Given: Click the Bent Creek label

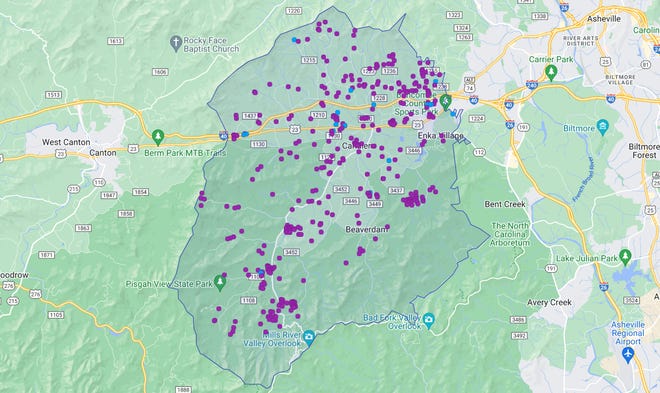Looking at the screenshot, I should click(505, 204).
